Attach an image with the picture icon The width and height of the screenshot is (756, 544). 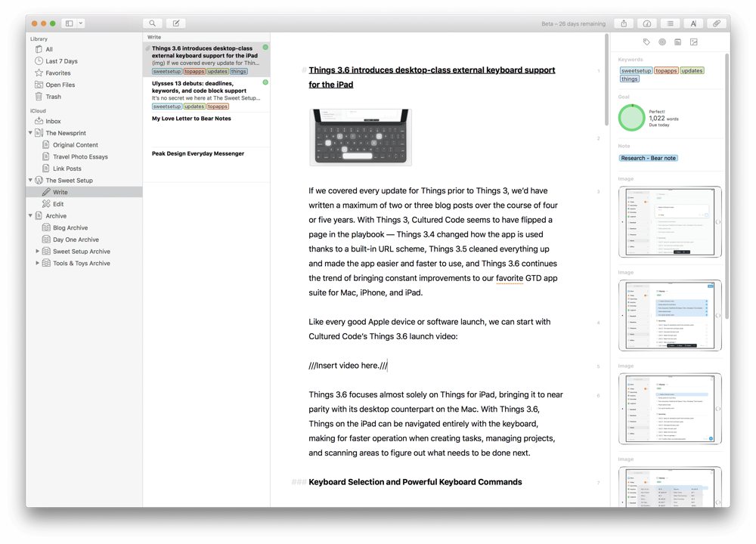694,42
